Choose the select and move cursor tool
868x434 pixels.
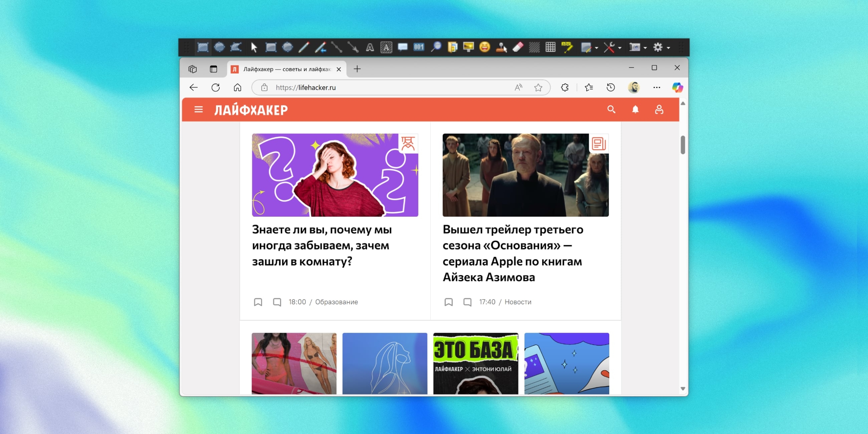click(254, 47)
